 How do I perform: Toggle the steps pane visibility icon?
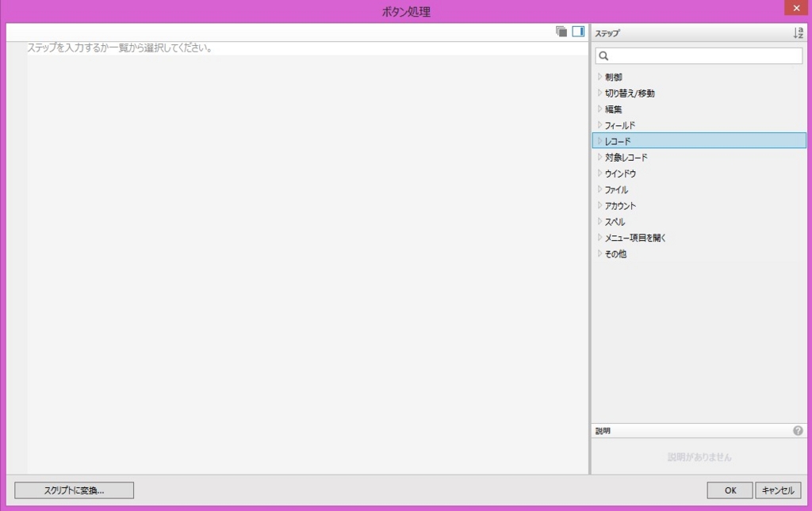578,32
